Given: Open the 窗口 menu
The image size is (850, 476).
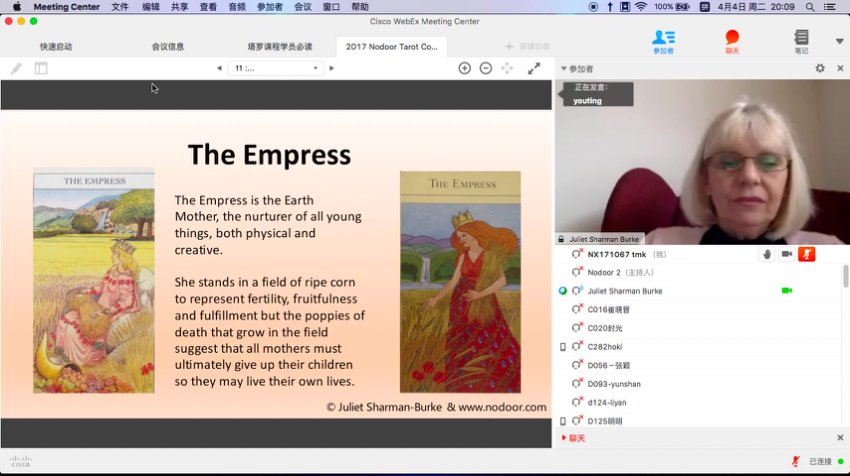Looking at the screenshot, I should [x=331, y=7].
